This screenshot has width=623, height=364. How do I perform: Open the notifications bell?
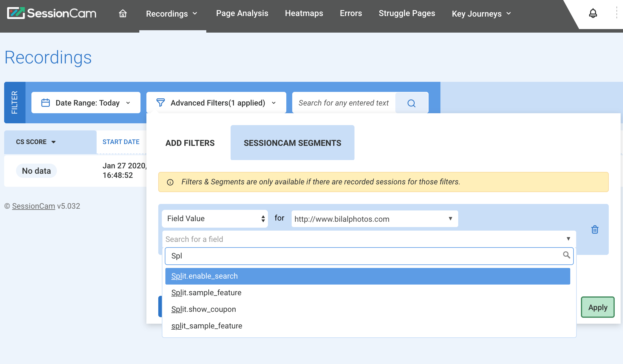click(x=593, y=13)
